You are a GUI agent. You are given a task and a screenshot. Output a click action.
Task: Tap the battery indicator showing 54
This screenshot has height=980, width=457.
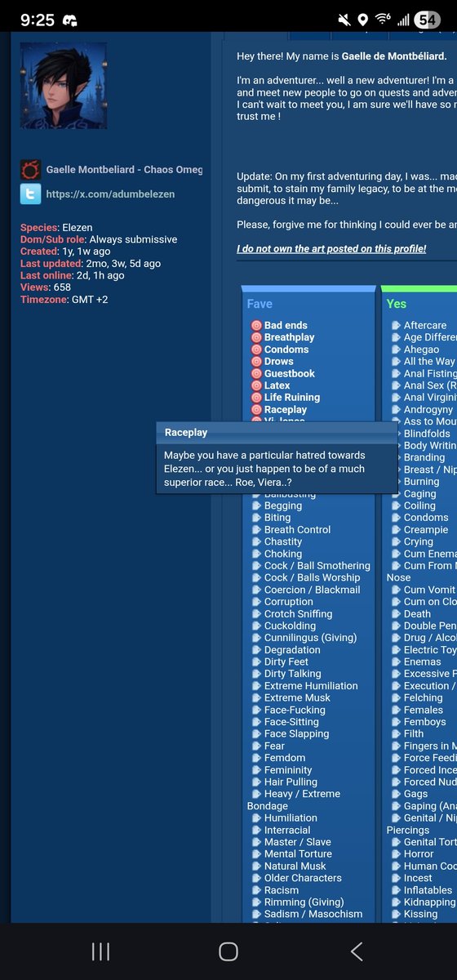pyautogui.click(x=427, y=20)
